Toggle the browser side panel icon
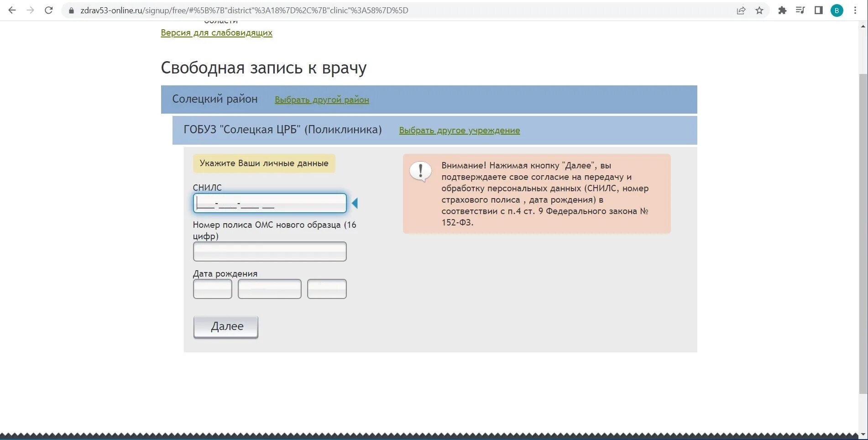 pos(818,10)
